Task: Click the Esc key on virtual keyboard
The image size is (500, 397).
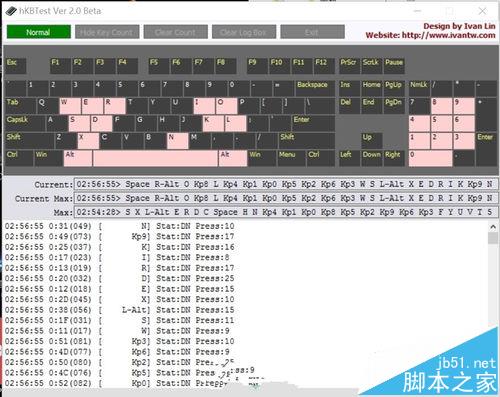Action: 15,66
